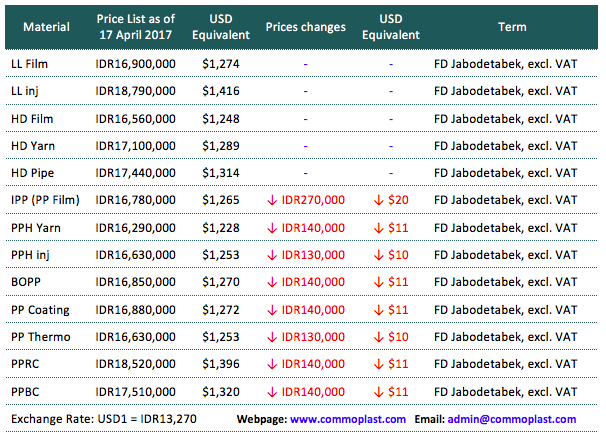Screen dimensions: 606x438
Task: Click the red arrow in PPRC IDR change
Action: click(x=272, y=364)
